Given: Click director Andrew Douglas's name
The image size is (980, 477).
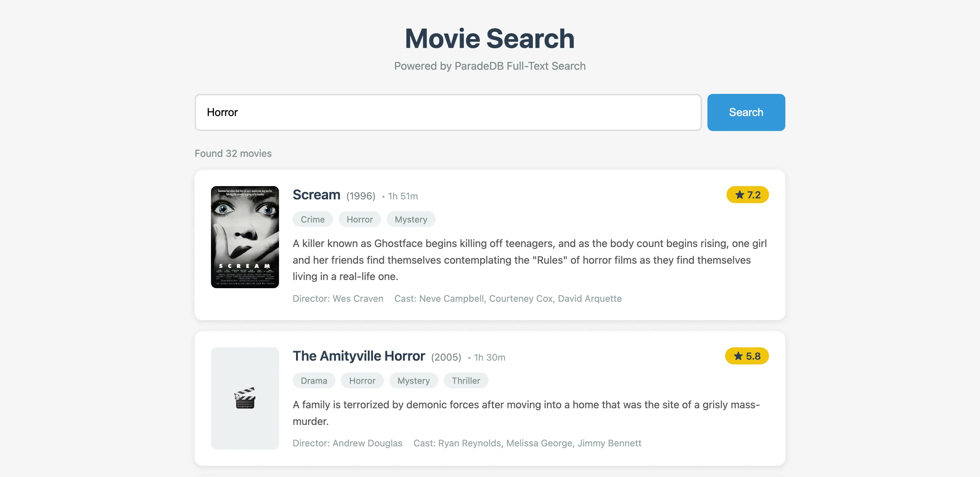Looking at the screenshot, I should 367,443.
